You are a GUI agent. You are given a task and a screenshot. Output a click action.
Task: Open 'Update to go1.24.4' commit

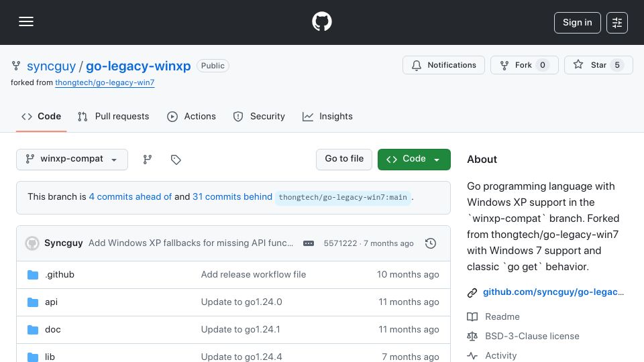click(x=241, y=357)
